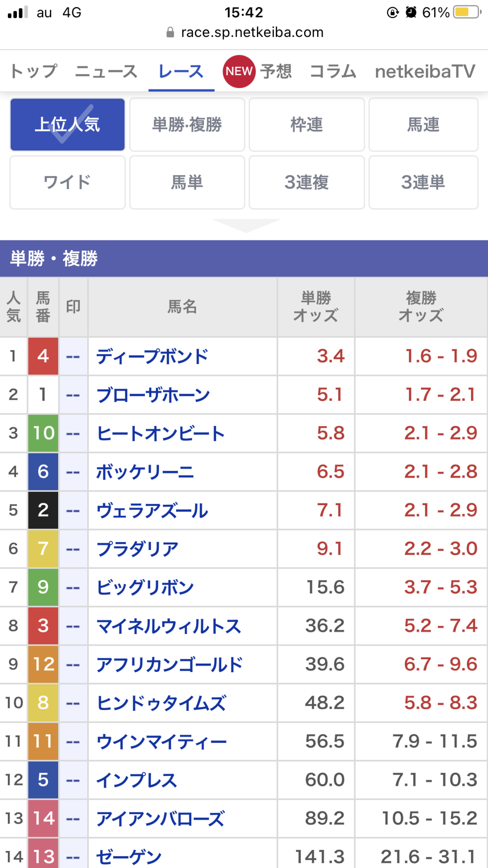Viewport: 488px width, 868px height.
Task: Tap the battery icon in status bar
Action: tap(467, 12)
